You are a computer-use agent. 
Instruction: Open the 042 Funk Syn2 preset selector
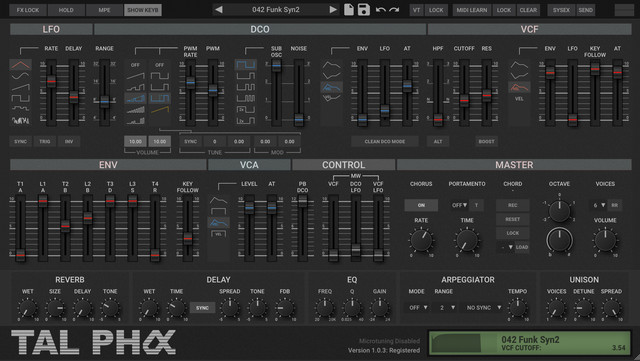tap(276, 9)
